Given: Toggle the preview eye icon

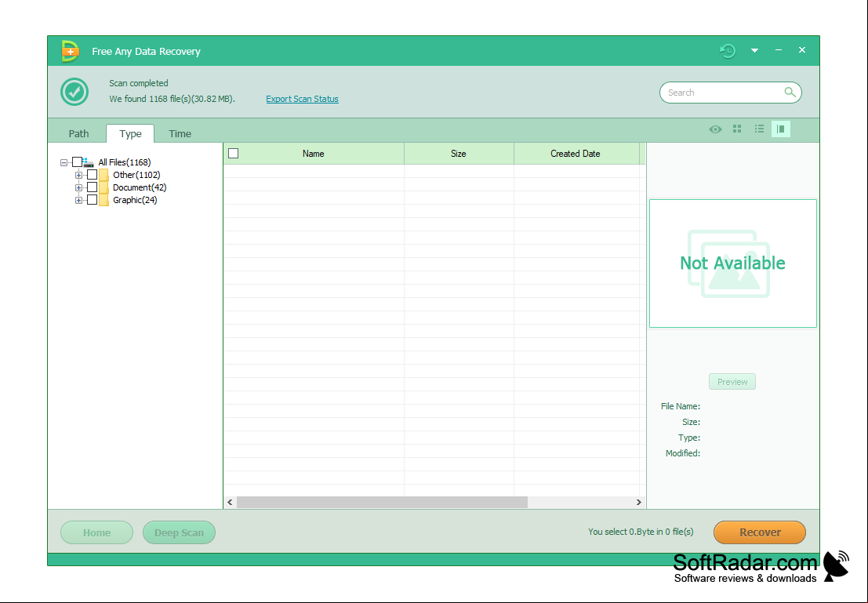Looking at the screenshot, I should pos(715,129).
